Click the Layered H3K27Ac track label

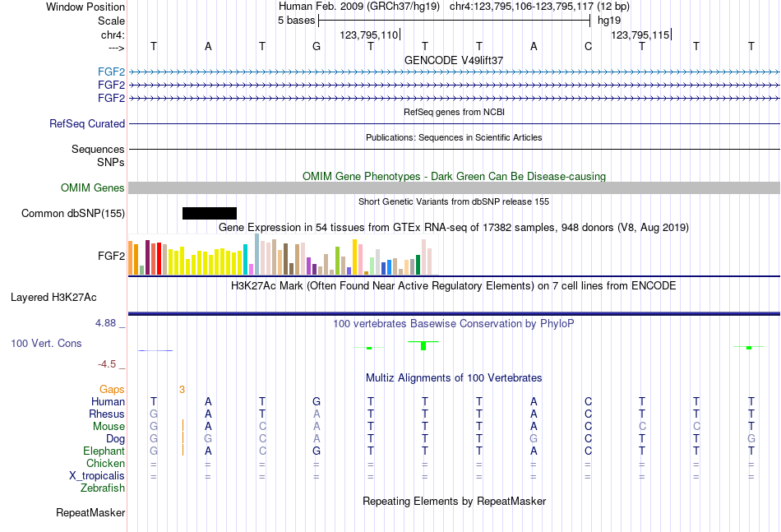[53, 298]
